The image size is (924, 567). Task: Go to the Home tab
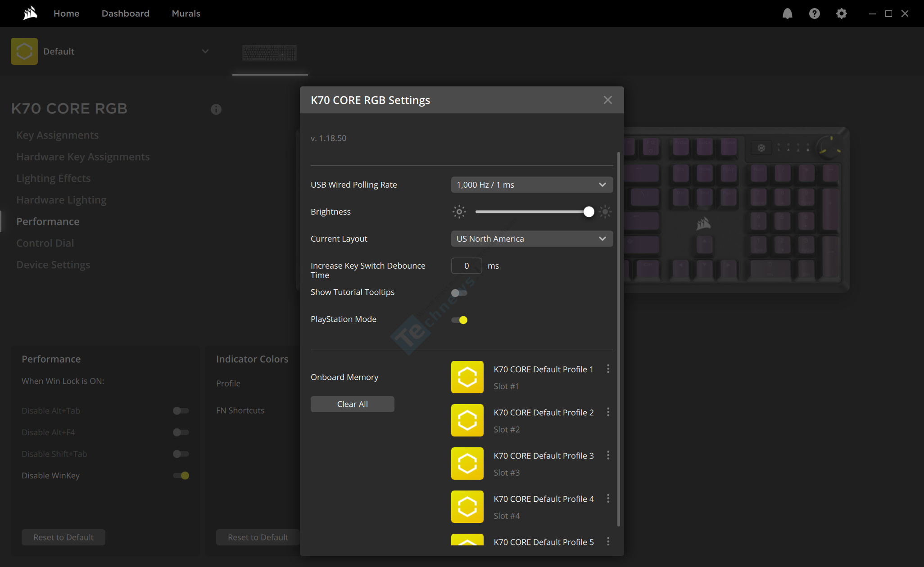(67, 13)
